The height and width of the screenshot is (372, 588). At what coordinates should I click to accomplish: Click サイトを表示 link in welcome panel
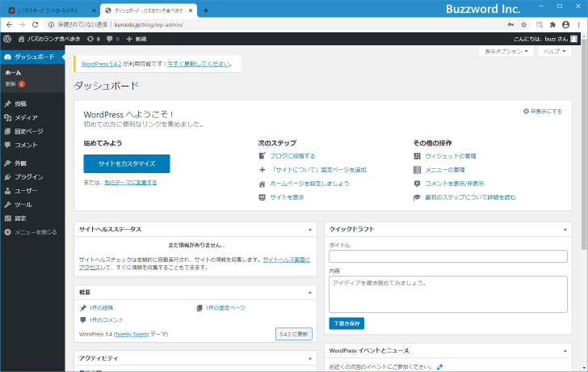287,197
